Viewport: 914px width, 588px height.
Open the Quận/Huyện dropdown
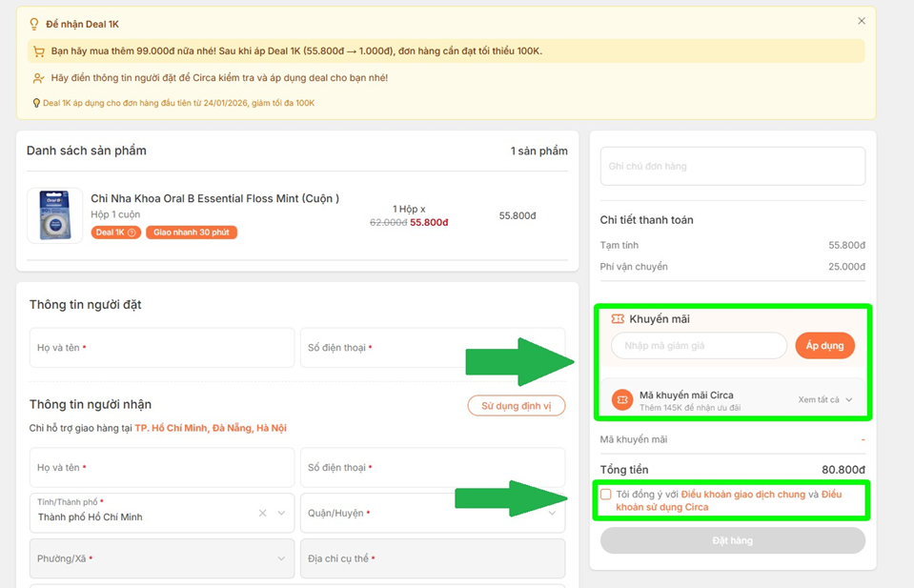(432, 514)
